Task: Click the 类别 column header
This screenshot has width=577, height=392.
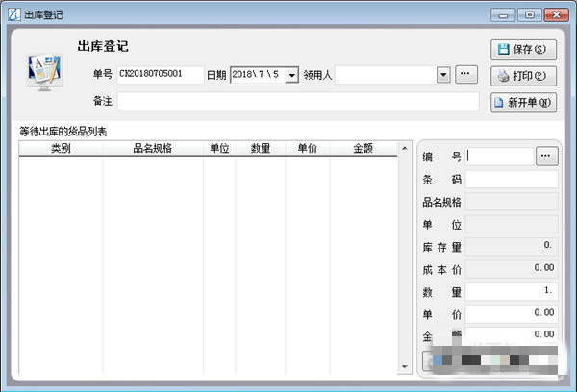Action: [x=61, y=149]
